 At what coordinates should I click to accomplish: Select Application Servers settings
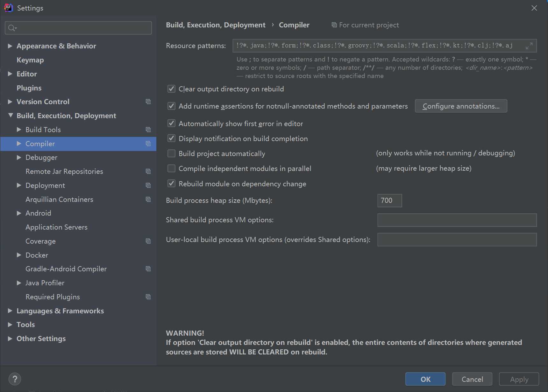click(x=56, y=227)
